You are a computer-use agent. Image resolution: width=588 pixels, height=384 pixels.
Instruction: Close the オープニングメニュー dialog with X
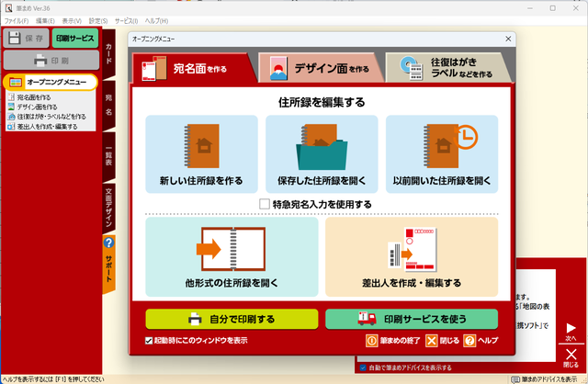508,39
